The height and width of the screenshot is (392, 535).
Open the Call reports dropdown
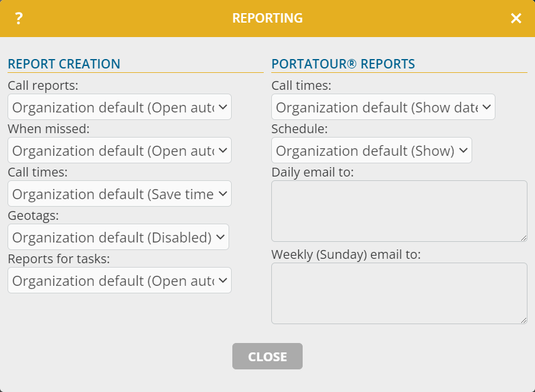tap(119, 107)
